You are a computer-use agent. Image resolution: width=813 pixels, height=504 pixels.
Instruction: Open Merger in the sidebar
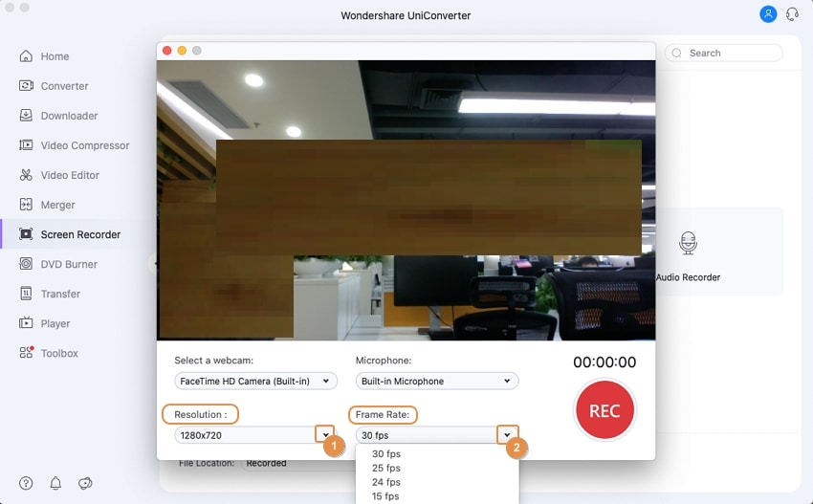[x=57, y=205]
